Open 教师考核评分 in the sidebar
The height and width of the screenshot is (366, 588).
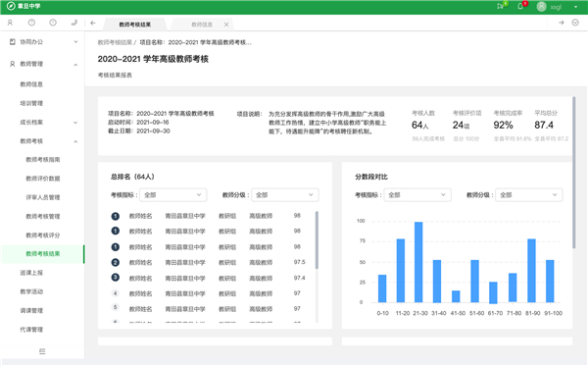point(43,235)
